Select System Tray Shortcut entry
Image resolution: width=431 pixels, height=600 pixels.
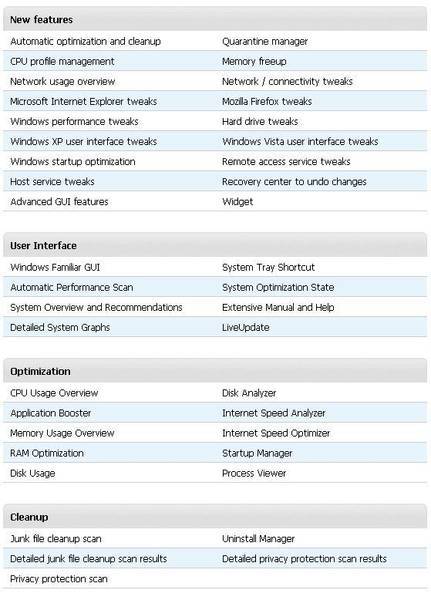point(268,267)
